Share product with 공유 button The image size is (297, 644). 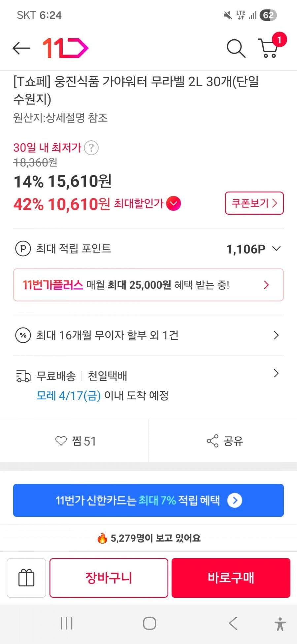click(x=225, y=441)
